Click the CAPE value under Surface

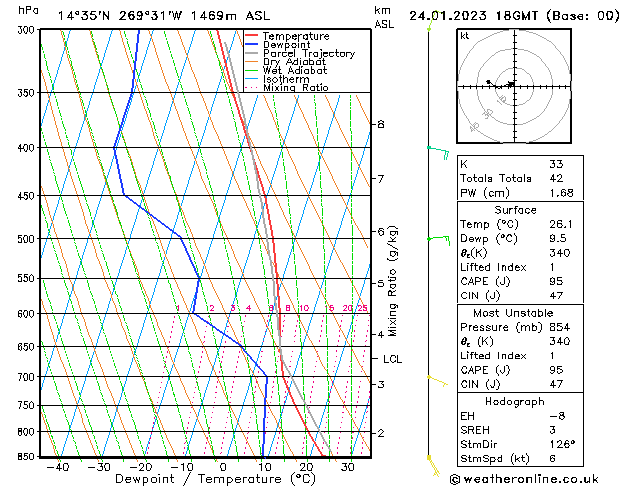(x=556, y=281)
